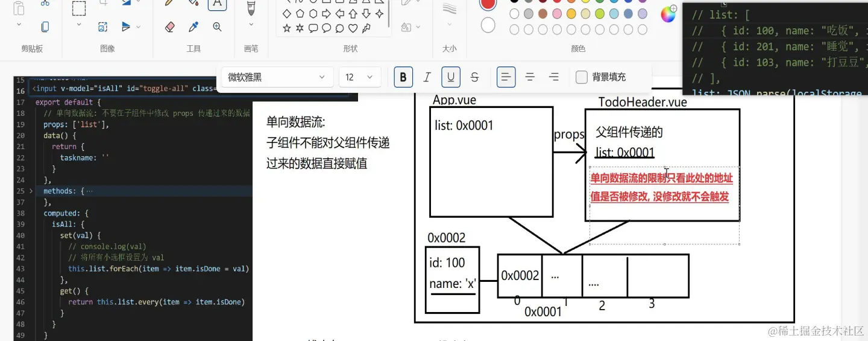This screenshot has width=868, height=341.
Task: Enable the 背景填充 checkbox
Action: pos(582,77)
